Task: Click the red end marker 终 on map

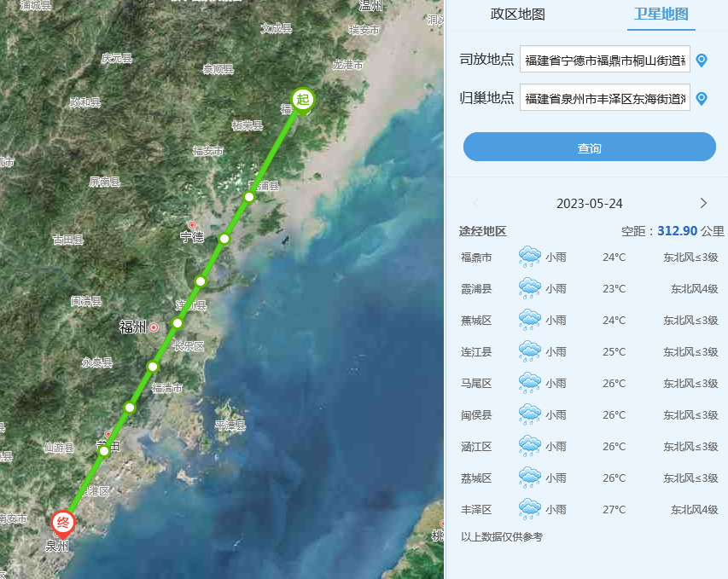Action: click(63, 521)
